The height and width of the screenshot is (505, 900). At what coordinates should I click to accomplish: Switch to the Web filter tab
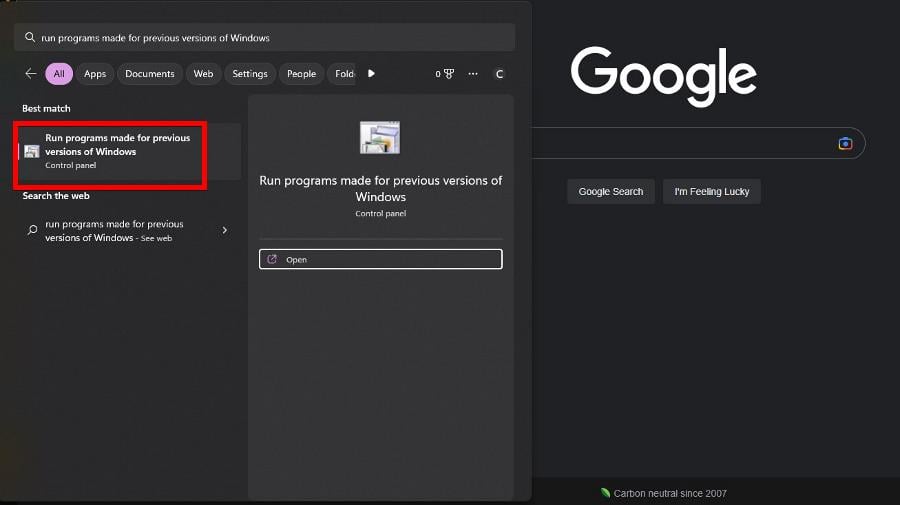(203, 73)
